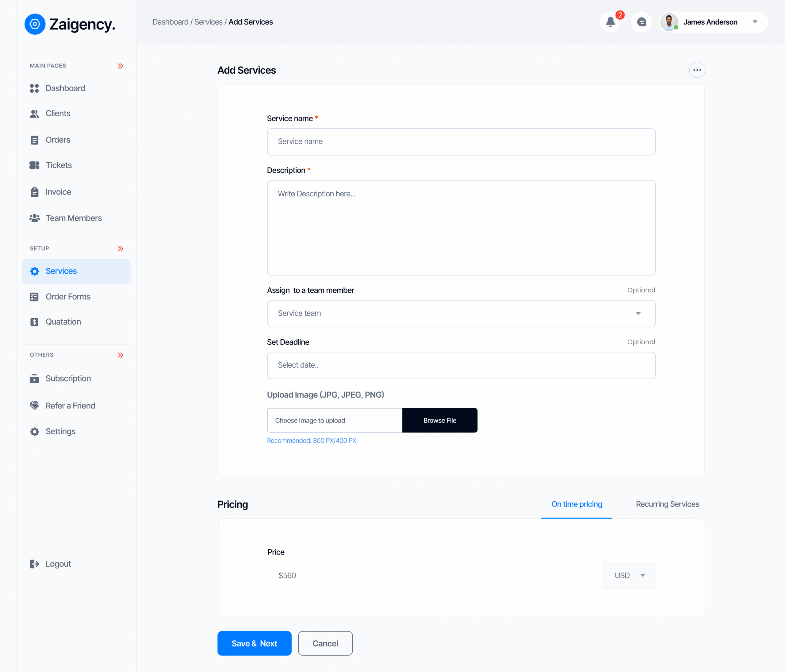Open the notifications bell icon
785x672 pixels.
[610, 22]
